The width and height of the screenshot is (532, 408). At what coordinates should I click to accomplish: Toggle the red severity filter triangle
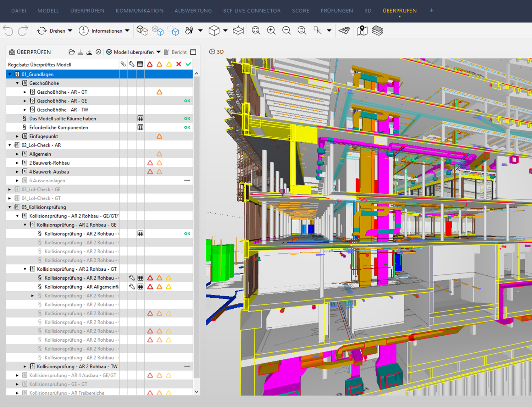click(x=150, y=64)
